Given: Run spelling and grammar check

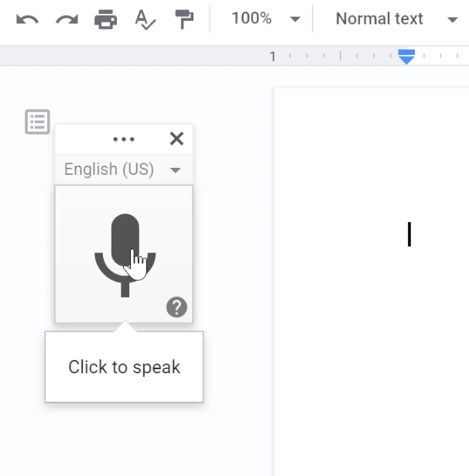Looking at the screenshot, I should 145,19.
